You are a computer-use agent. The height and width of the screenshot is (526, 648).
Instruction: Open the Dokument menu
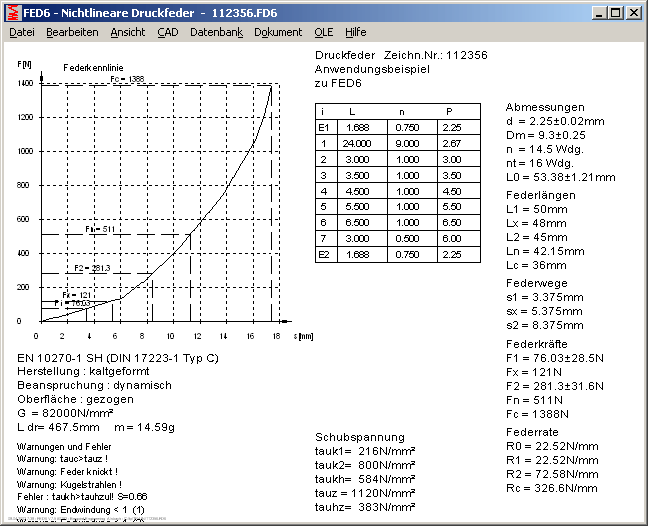[x=278, y=32]
